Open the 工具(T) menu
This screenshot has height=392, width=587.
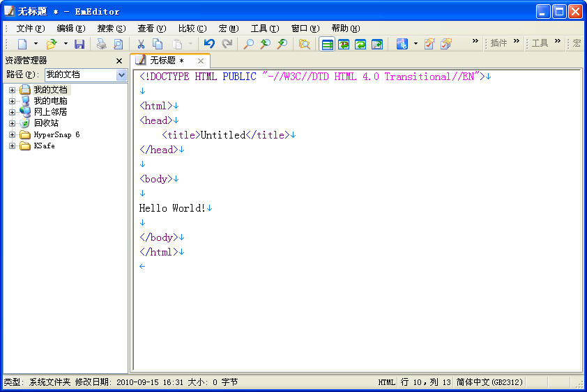(x=264, y=29)
